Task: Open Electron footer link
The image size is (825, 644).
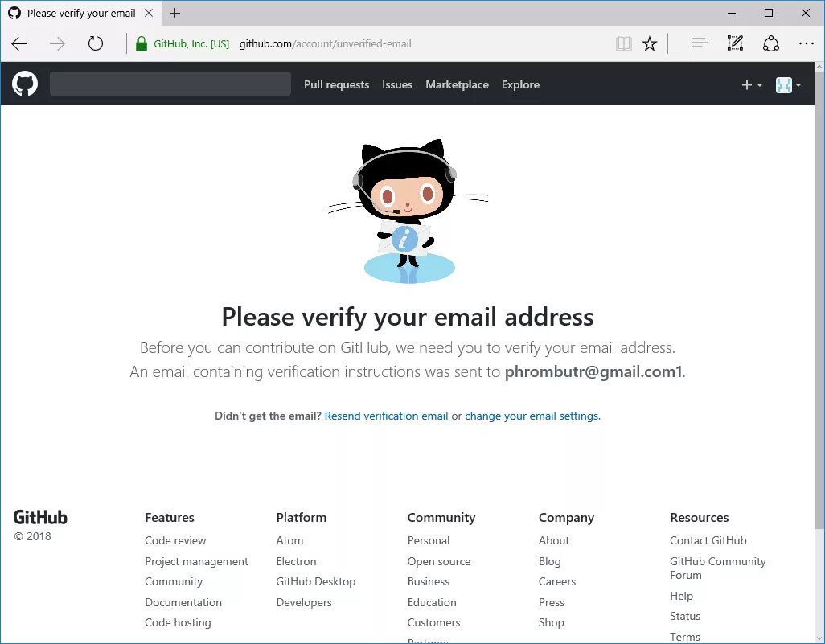Action: pos(296,561)
